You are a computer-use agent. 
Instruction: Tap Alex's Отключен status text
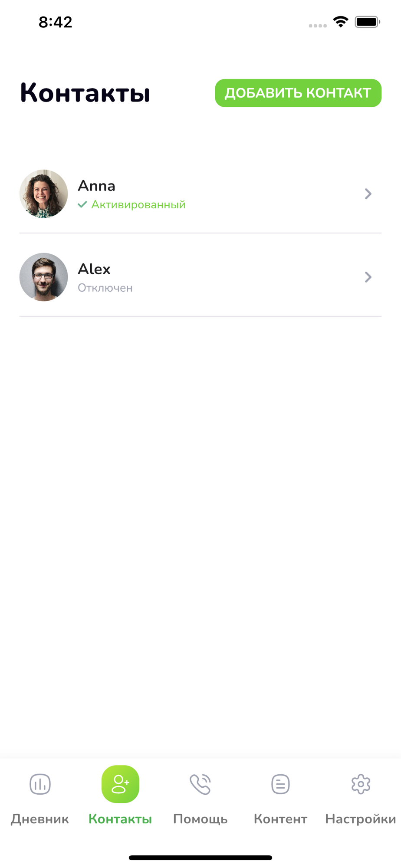click(x=105, y=288)
